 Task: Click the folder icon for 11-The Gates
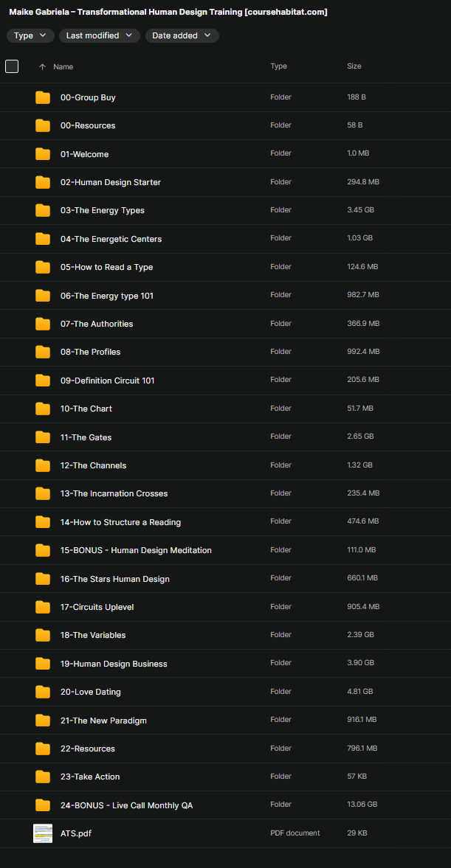pyautogui.click(x=43, y=437)
